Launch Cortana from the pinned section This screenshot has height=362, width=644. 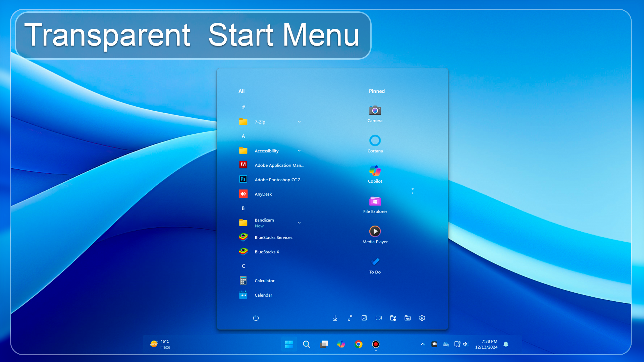[375, 140]
